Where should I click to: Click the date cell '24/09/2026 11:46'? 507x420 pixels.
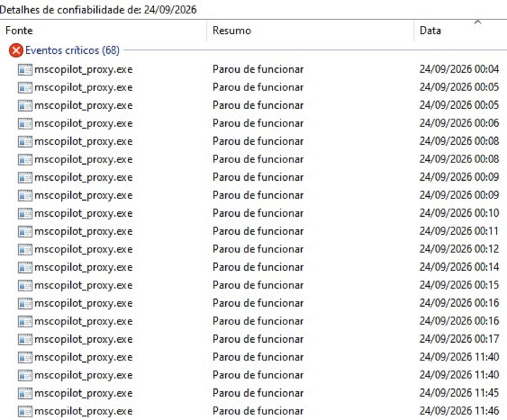(459, 411)
